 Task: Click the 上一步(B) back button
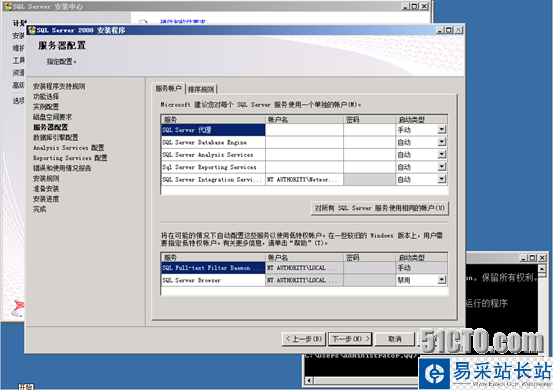[x=304, y=339]
